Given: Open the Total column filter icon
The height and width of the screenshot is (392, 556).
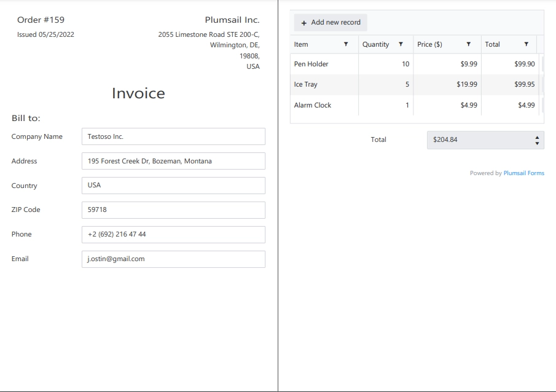Looking at the screenshot, I should point(527,44).
